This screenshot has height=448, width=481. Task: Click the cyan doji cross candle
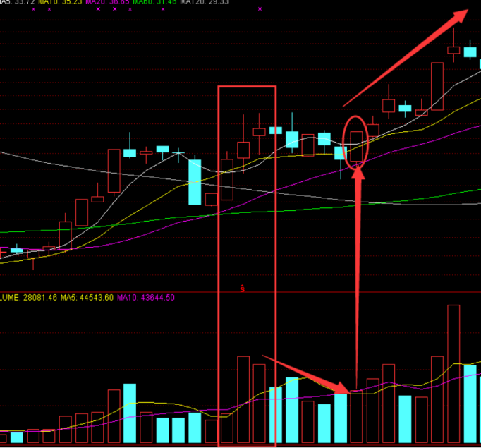(179, 152)
